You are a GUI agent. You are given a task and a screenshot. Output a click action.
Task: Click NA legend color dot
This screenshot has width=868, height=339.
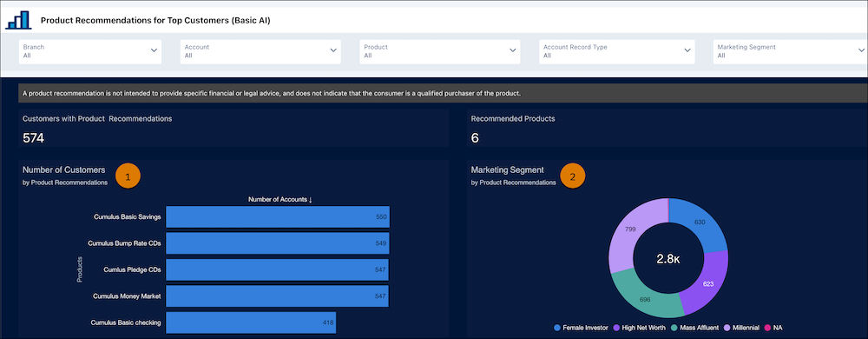pos(768,328)
